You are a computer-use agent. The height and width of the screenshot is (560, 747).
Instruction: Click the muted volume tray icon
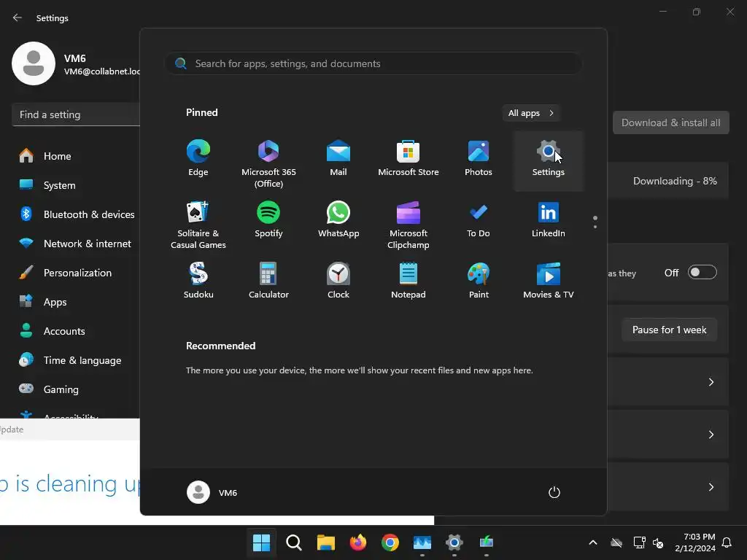[x=659, y=542]
